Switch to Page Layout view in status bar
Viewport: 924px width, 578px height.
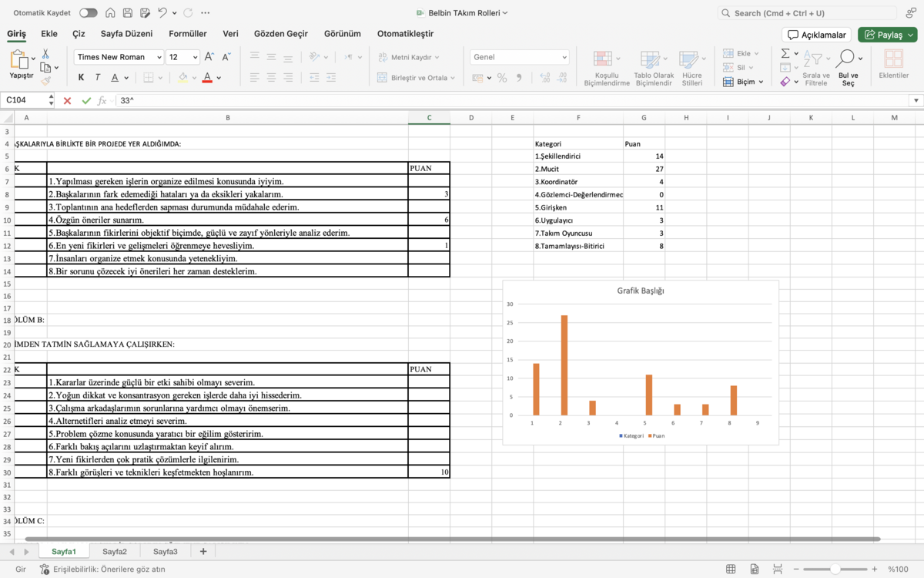pyautogui.click(x=753, y=569)
